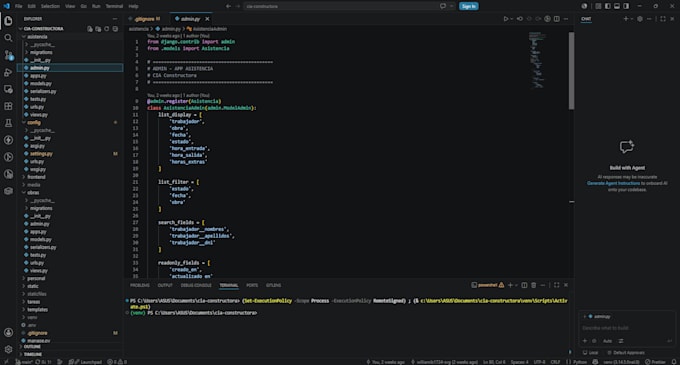
Task: Maximize the Chat panel
Action: pos(663,19)
